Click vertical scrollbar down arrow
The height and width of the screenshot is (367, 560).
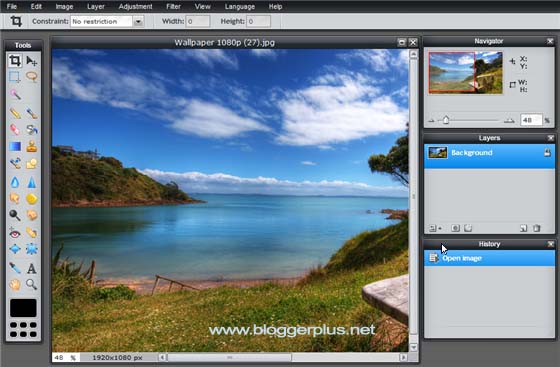point(414,347)
